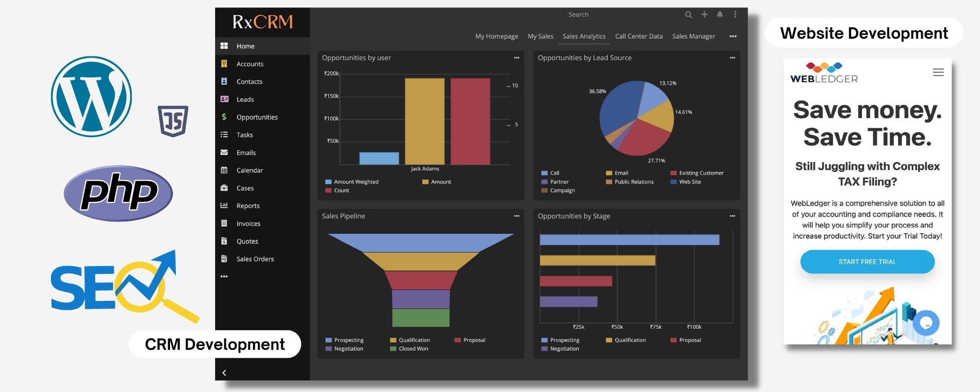The height and width of the screenshot is (392, 980).
Task: Open Opportunities by user panel menu
Action: coord(516,58)
